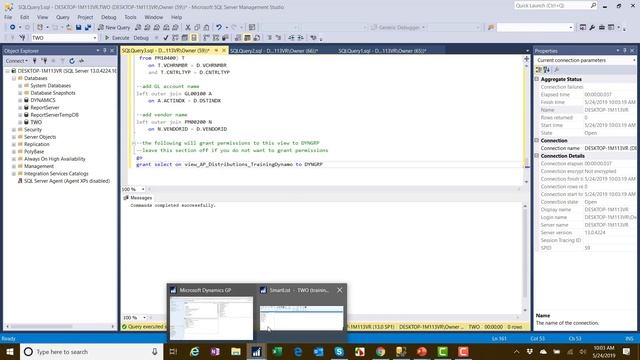This screenshot has height=360, width=640.
Task: Collapse the Connection Details section
Action: click(x=537, y=156)
